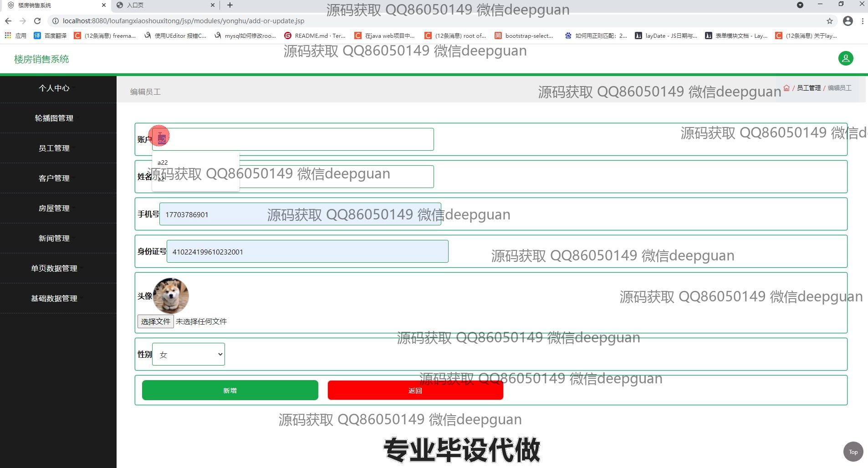Open the 房屋管理 menu item
This screenshot has width=868, height=468.
(54, 208)
